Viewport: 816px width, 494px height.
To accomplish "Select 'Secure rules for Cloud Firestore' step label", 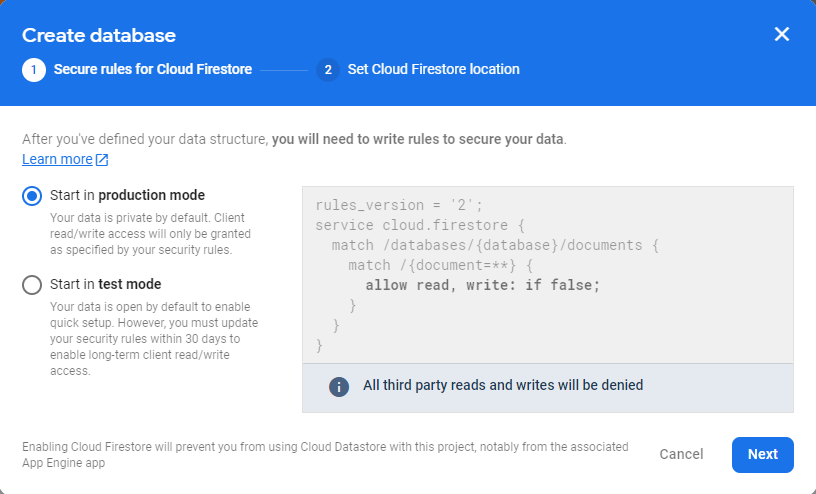I will tap(153, 69).
